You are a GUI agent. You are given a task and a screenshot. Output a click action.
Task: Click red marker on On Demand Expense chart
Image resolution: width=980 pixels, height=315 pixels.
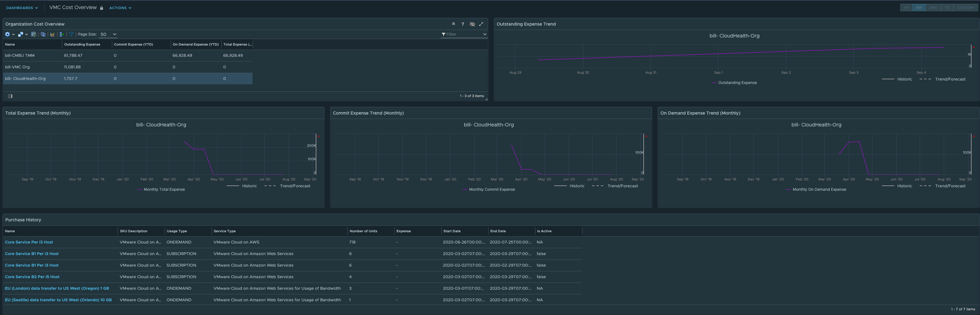[974, 136]
